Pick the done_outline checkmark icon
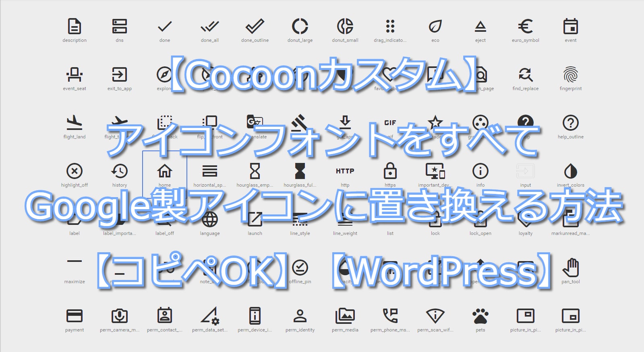644x352 pixels. (x=255, y=26)
